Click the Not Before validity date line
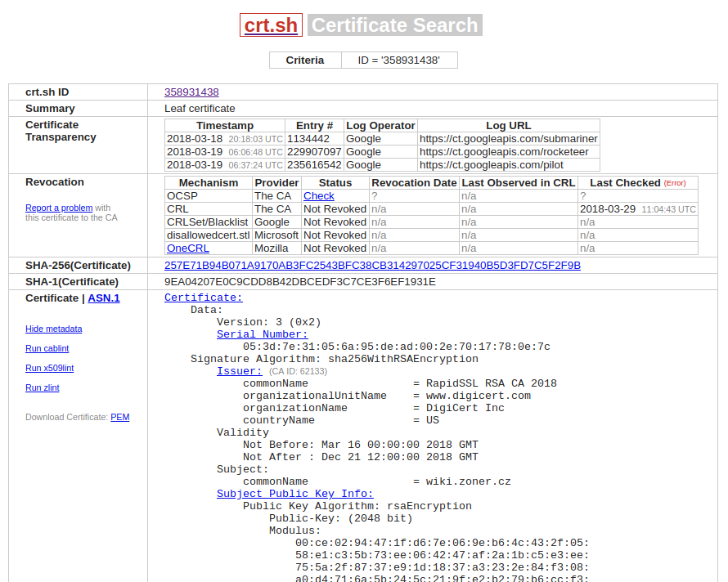This screenshot has width=728, height=582. tap(360, 445)
